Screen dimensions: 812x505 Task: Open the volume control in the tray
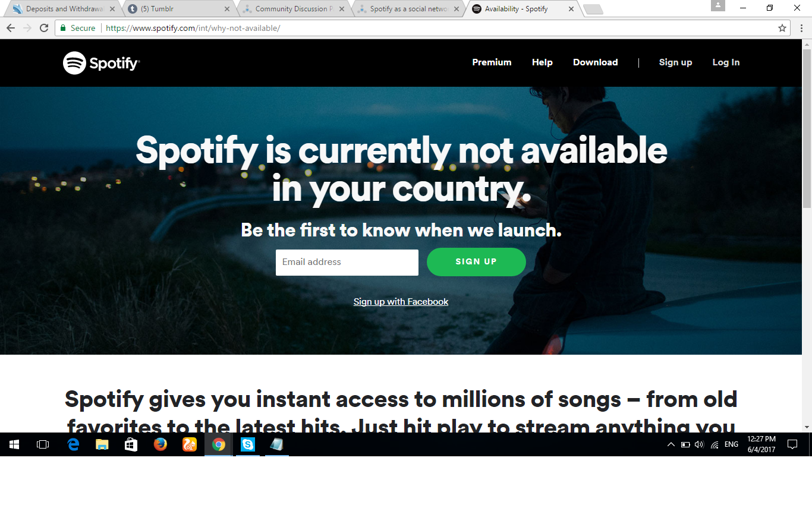(x=699, y=444)
